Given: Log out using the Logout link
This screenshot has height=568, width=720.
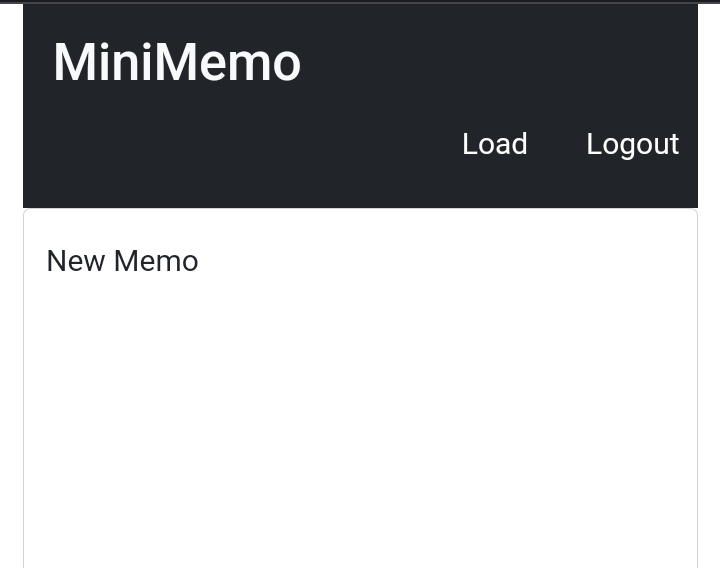Looking at the screenshot, I should [x=632, y=144].
